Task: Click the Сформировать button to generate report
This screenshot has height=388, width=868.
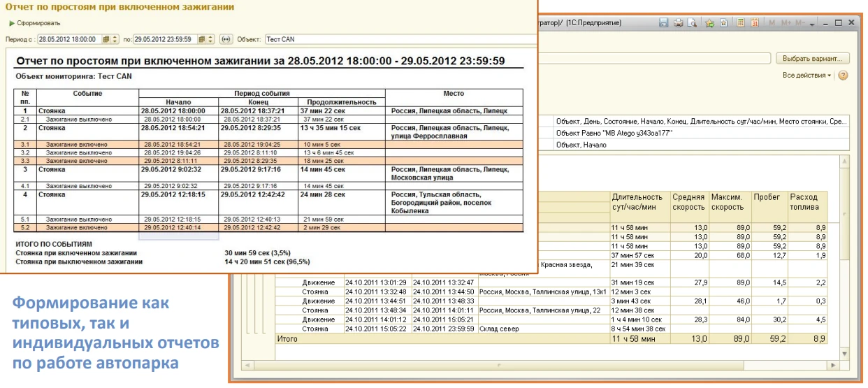Action: pyautogui.click(x=34, y=23)
